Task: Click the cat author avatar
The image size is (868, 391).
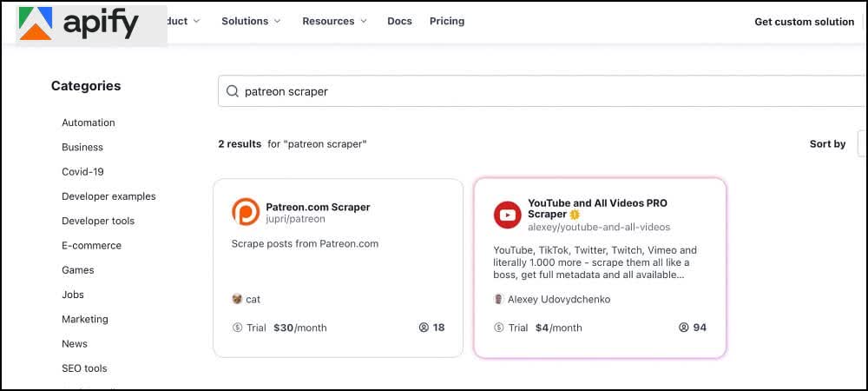Action: pos(237,299)
